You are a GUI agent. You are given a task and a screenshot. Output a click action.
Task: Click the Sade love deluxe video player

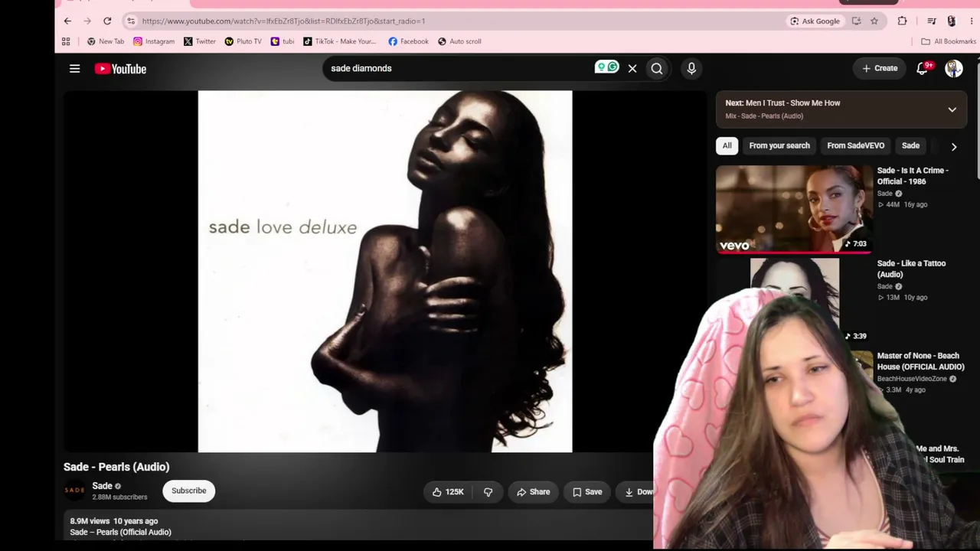[x=385, y=272]
